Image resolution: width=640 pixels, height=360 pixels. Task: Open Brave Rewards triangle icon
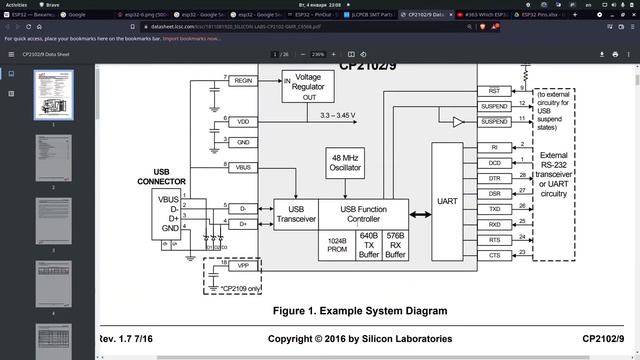click(496, 27)
